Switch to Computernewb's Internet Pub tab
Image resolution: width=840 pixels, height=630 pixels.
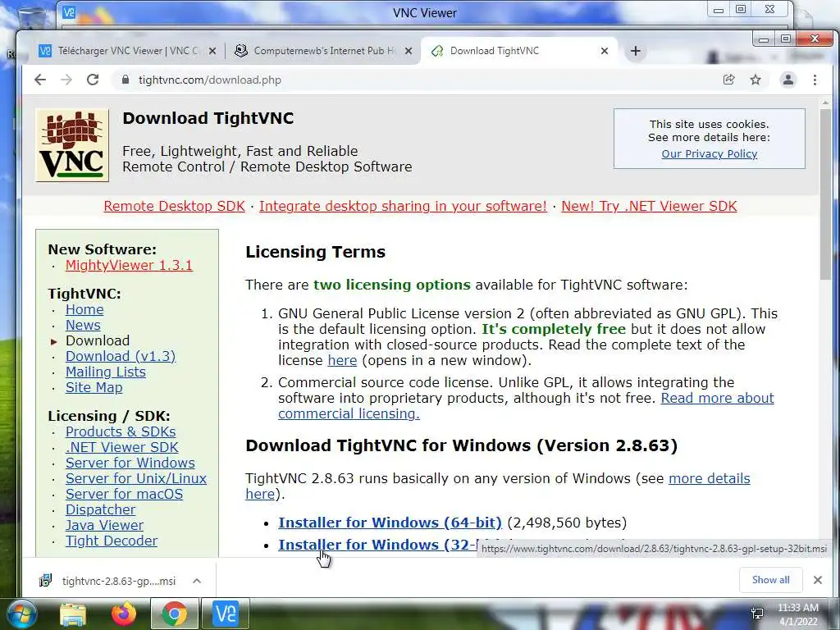(x=324, y=51)
